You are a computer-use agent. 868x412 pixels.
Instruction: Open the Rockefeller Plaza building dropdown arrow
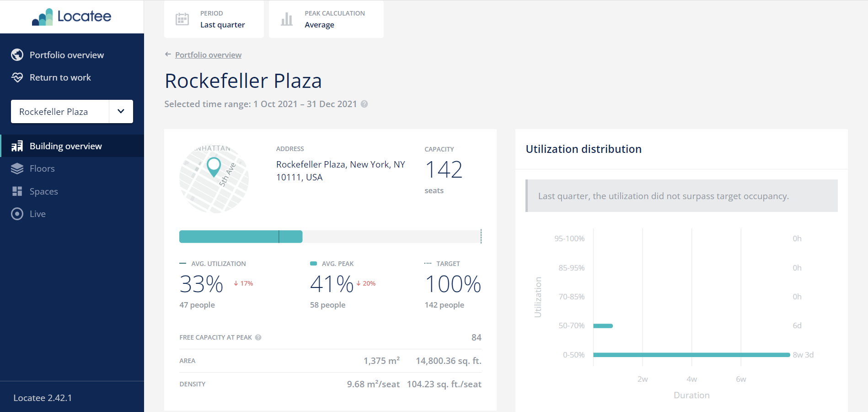tap(121, 111)
